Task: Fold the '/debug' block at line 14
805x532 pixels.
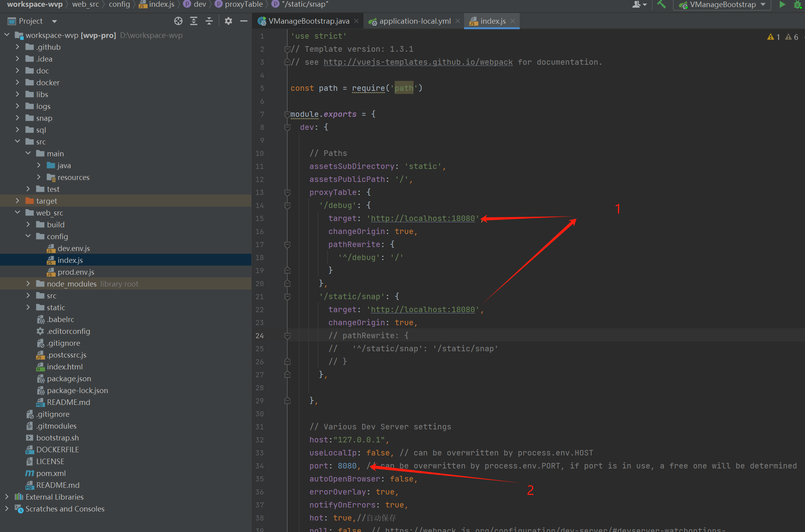Action: tap(287, 205)
